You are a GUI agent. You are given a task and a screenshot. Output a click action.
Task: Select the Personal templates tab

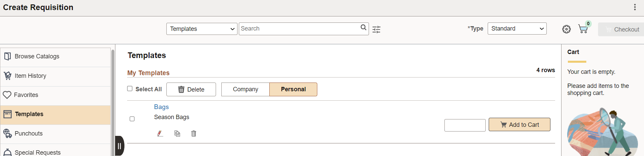coord(293,89)
